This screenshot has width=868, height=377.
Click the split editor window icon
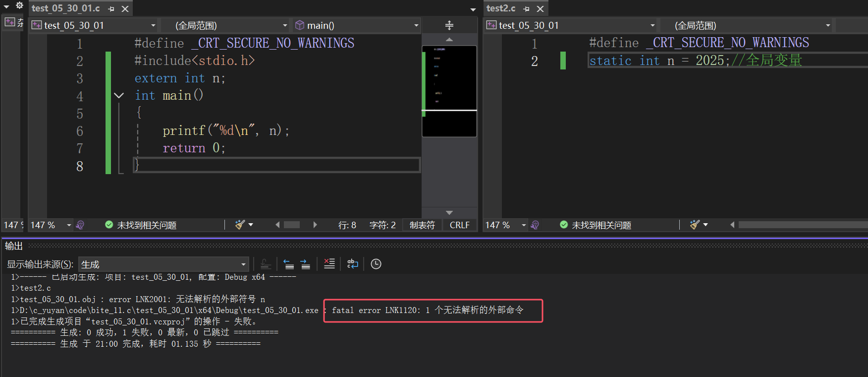[x=449, y=25]
